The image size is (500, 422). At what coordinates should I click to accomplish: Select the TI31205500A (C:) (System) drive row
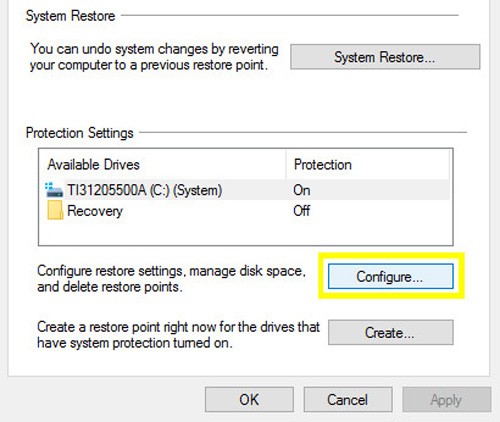(247, 190)
